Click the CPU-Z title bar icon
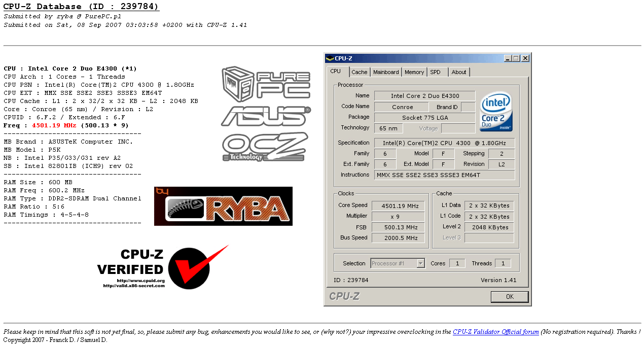 point(330,58)
